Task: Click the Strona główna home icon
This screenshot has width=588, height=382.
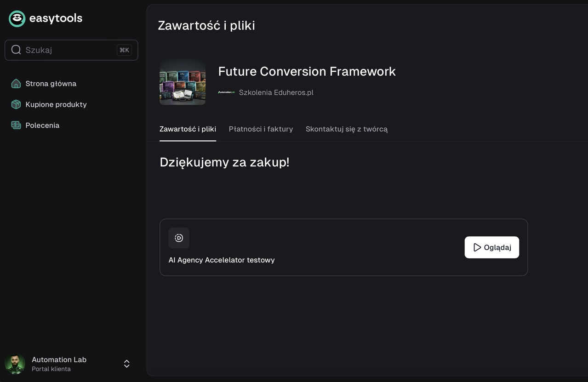Action: pos(16,84)
